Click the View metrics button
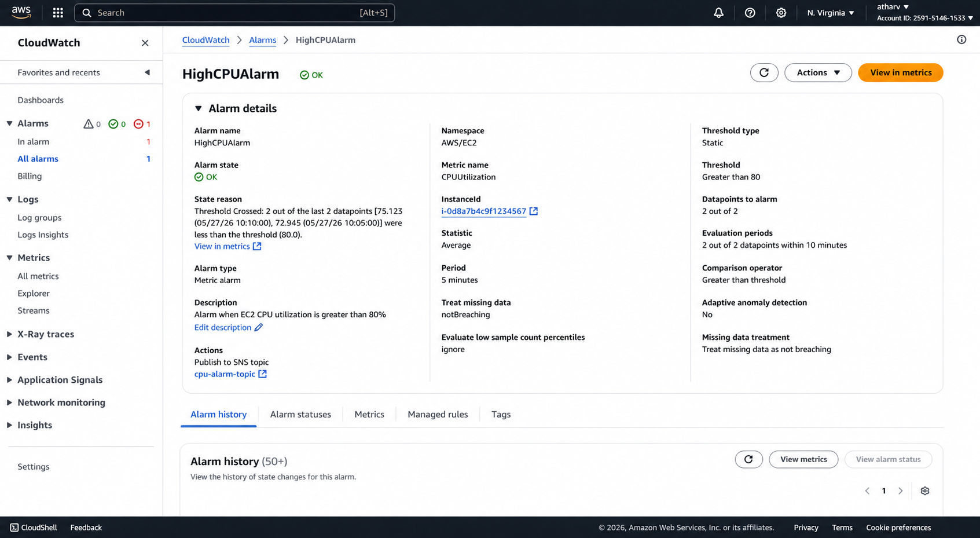This screenshot has width=980, height=538. [x=803, y=459]
